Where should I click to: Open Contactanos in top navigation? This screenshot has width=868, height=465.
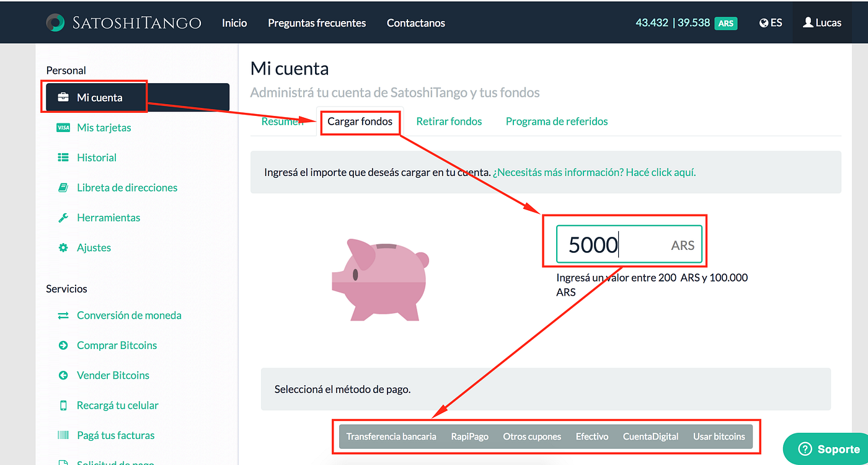pos(416,23)
